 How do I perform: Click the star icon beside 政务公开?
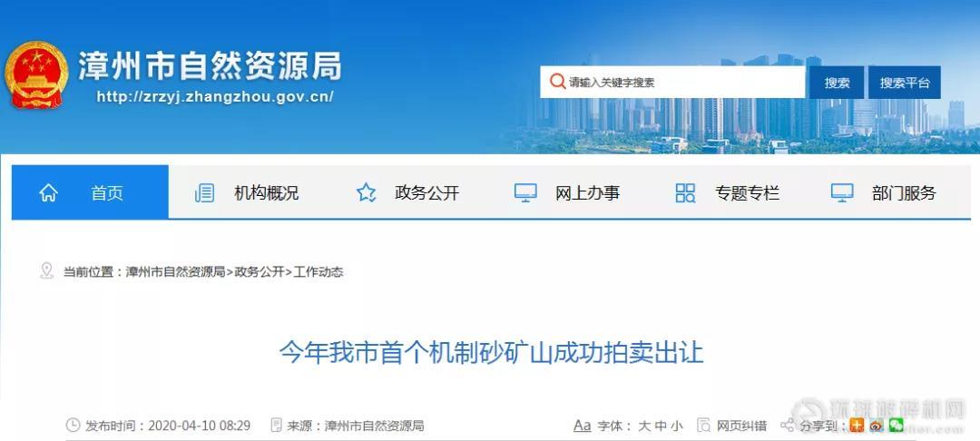point(367,193)
